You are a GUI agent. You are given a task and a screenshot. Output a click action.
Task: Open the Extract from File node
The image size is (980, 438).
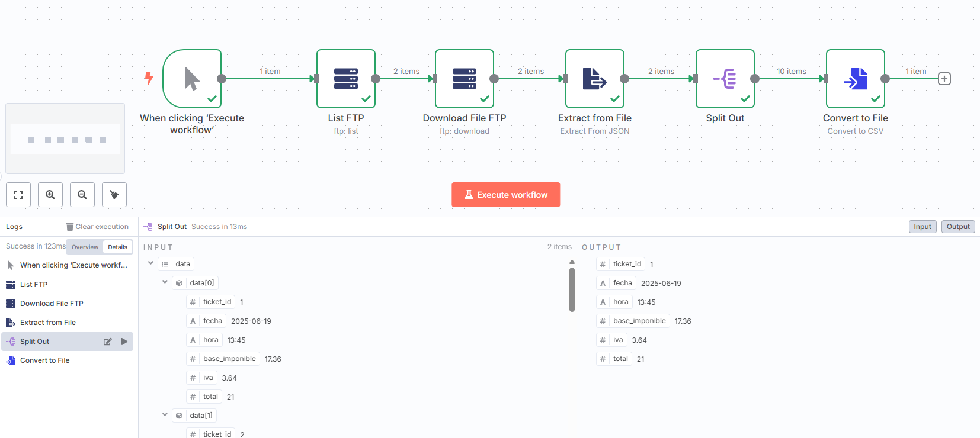click(595, 79)
